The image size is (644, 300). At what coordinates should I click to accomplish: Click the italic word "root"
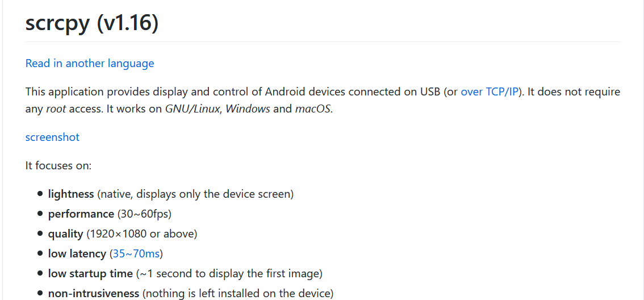[56, 109]
